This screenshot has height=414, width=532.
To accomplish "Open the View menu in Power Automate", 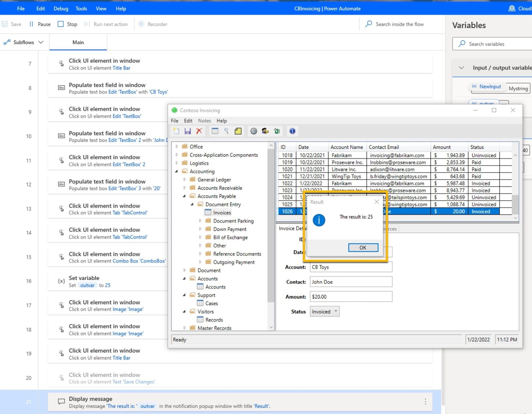I will [101, 8].
